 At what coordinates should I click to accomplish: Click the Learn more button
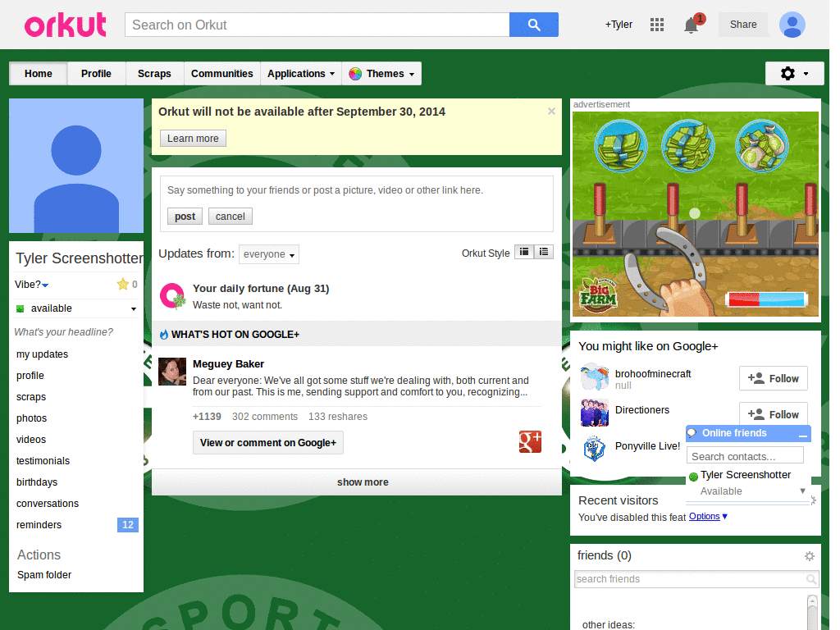[x=193, y=138]
